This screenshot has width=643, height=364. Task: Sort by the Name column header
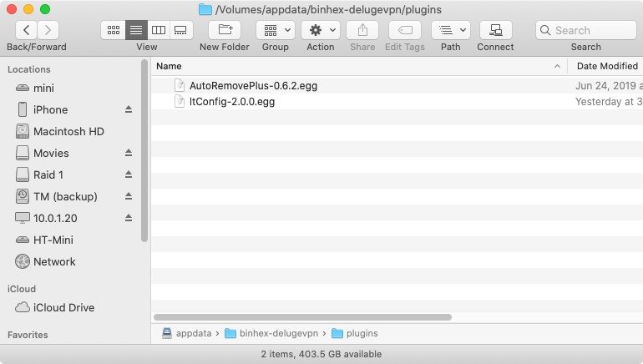(x=169, y=66)
